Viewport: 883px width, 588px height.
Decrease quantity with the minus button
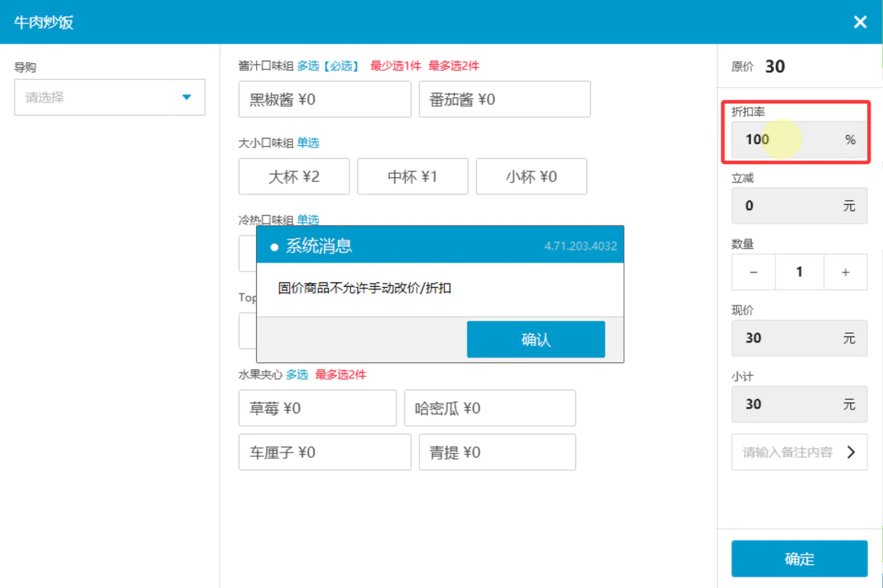tap(753, 272)
